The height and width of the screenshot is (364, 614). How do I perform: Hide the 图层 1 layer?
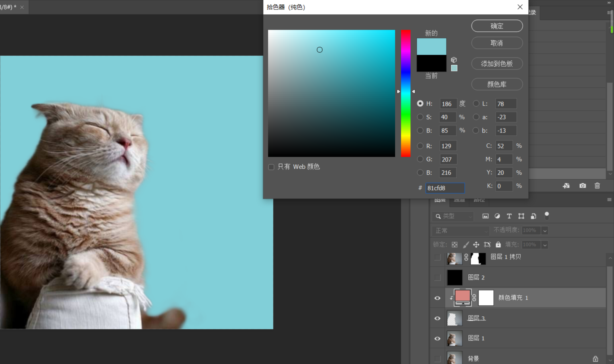pyautogui.click(x=437, y=338)
